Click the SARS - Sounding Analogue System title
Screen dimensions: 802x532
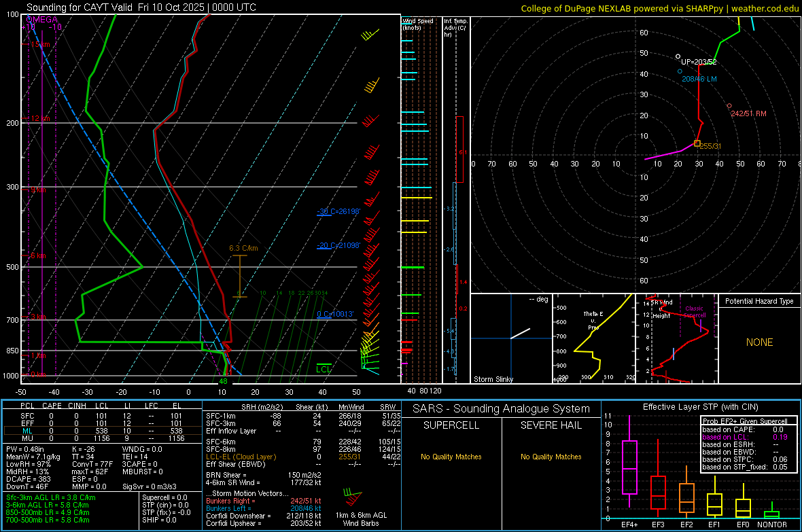(502, 409)
